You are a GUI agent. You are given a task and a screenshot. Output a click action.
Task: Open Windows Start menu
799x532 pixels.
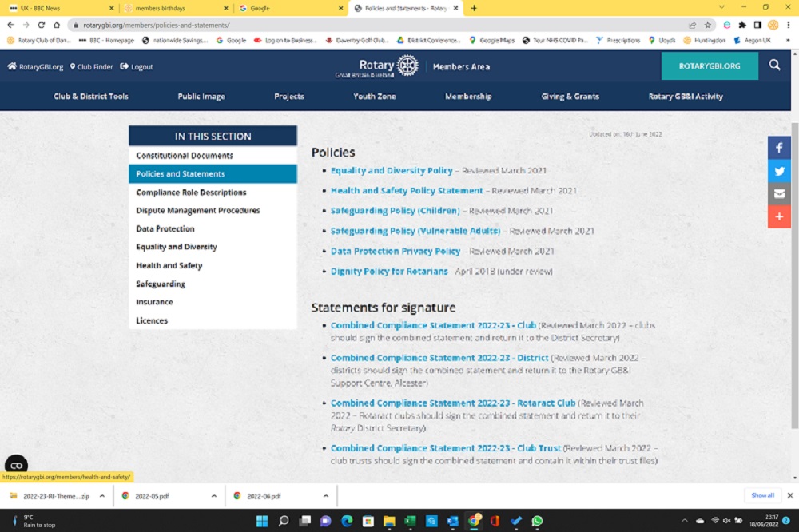tap(262, 521)
